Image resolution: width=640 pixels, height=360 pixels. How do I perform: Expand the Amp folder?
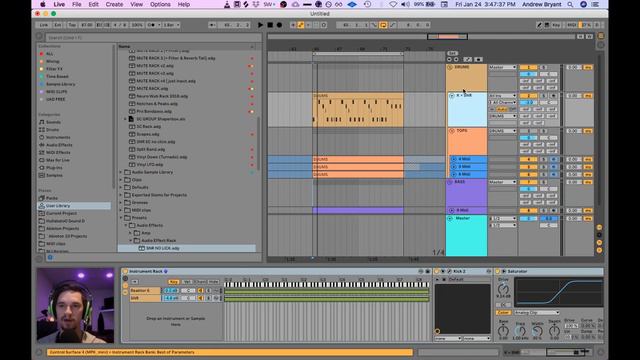pyautogui.click(x=131, y=233)
